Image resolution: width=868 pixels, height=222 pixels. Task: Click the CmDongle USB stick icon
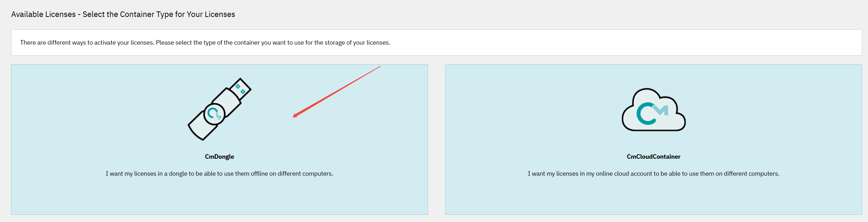point(219,109)
